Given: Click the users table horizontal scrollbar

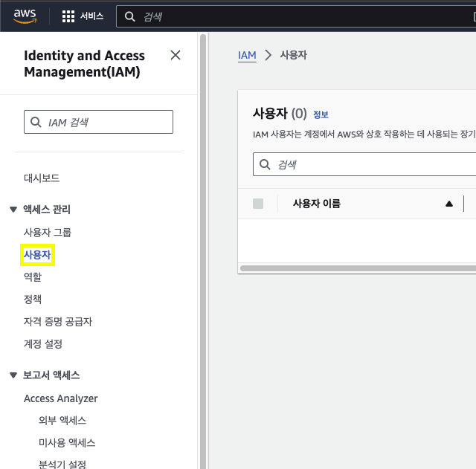Looking at the screenshot, I should [x=358, y=268].
